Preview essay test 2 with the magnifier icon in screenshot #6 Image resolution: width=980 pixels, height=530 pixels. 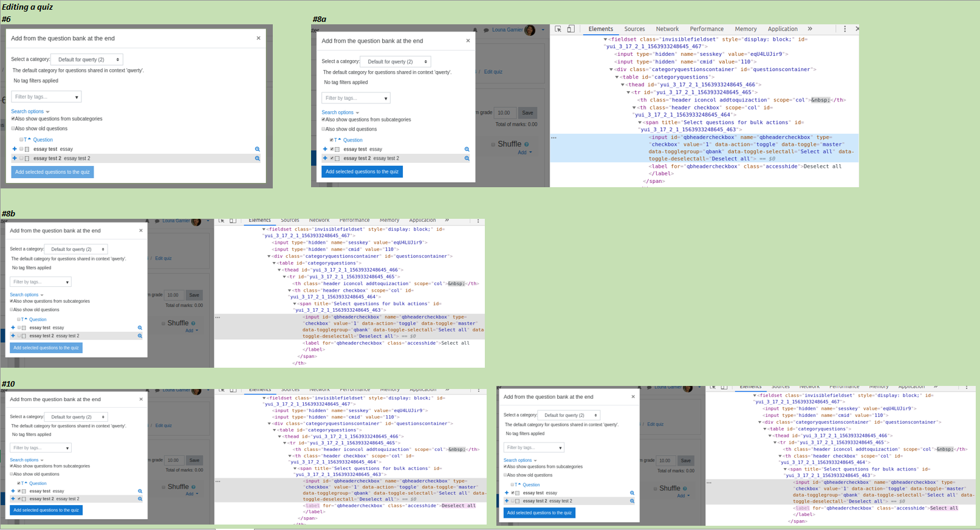point(257,158)
